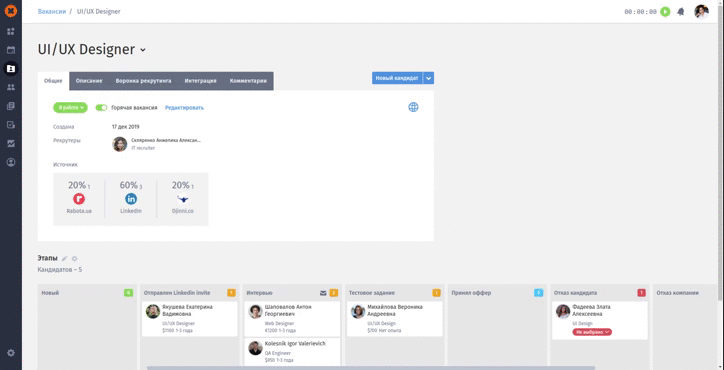Screen dimensions: 724x370
Task: Click Вакансии breadcrumb link
Action: [52, 12]
